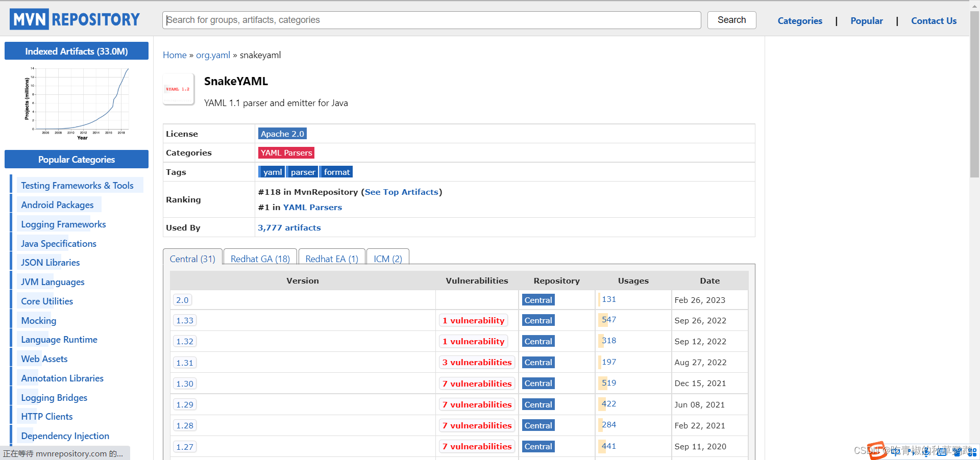The height and width of the screenshot is (460, 980).
Task: View 7 vulnerabilities for version 1.30
Action: [x=477, y=384]
